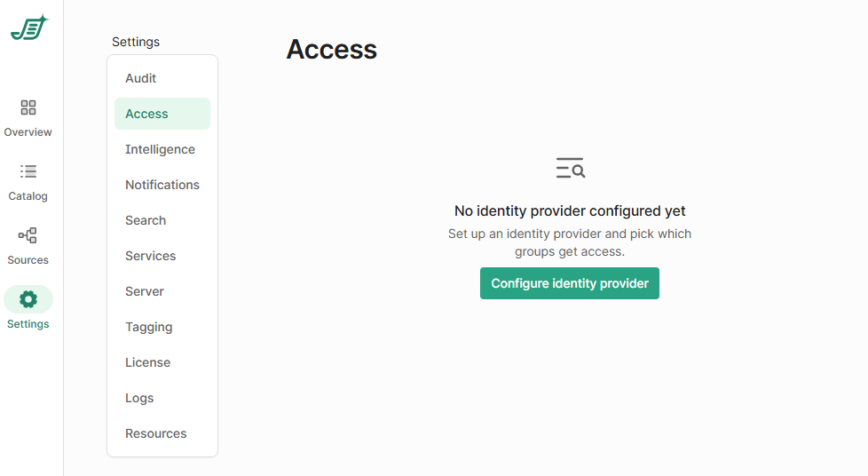Click the app logo icon
The image size is (868, 476).
coord(28,28)
